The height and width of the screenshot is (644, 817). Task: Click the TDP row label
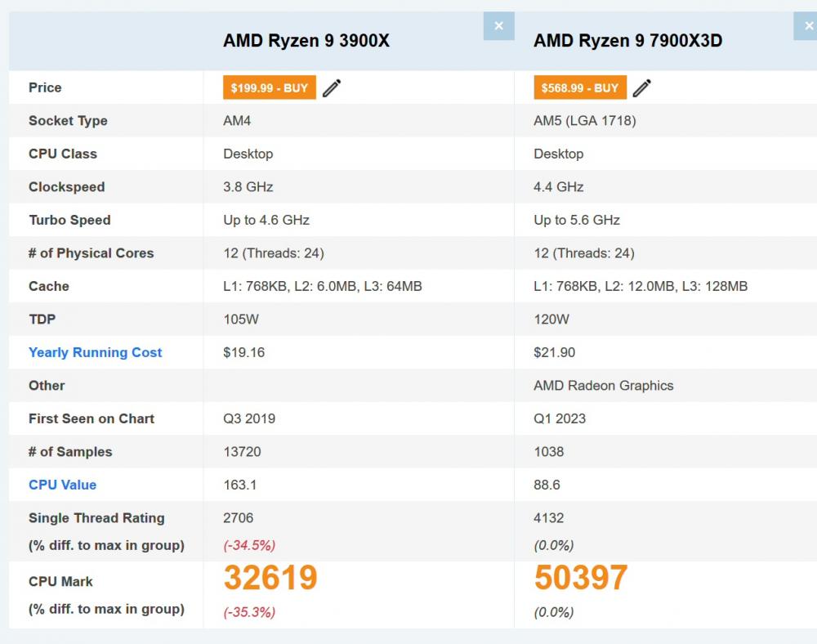(42, 319)
